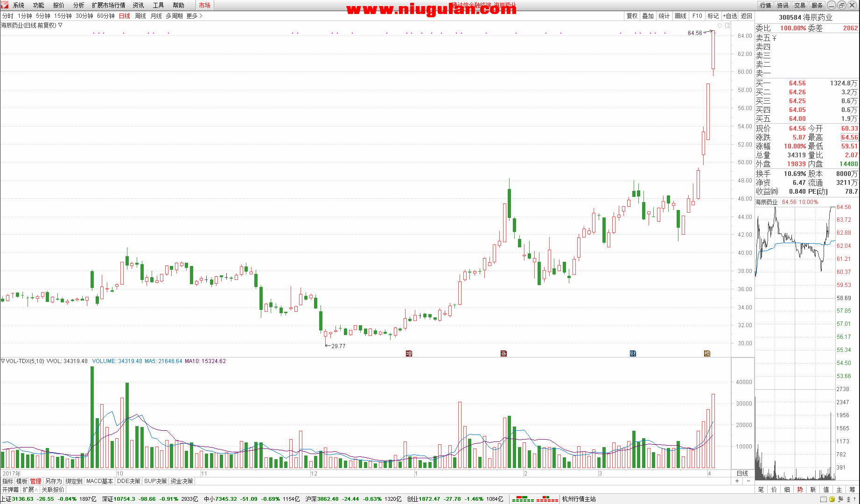
Task: Expand the 扩展 panel toggle
Action: coord(30,490)
